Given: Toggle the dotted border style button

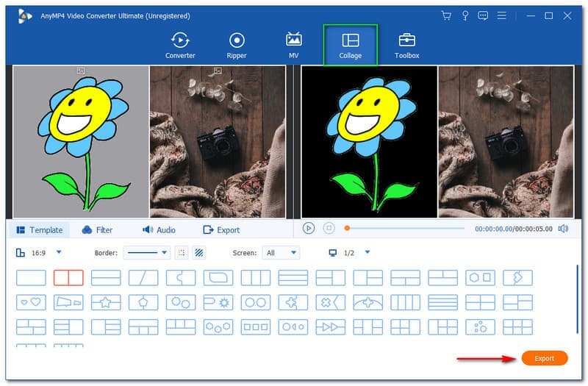Looking at the screenshot, I should pos(182,253).
